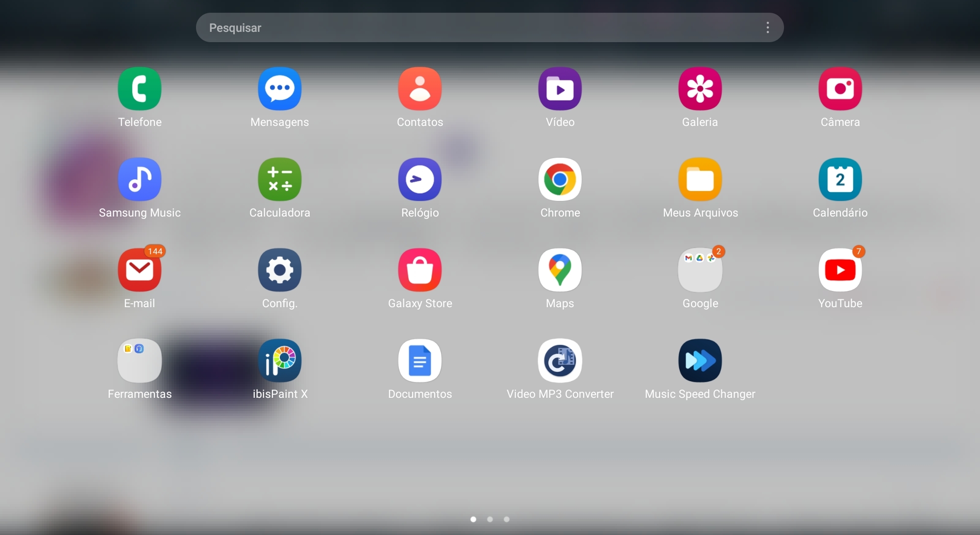Launch YouTube app
The height and width of the screenshot is (535, 980).
(840, 270)
